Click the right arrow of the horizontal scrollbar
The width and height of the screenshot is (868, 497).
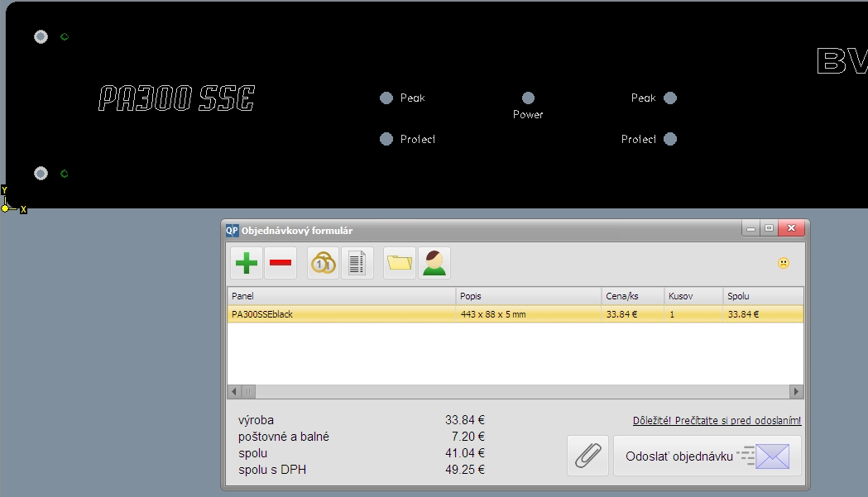(796, 392)
